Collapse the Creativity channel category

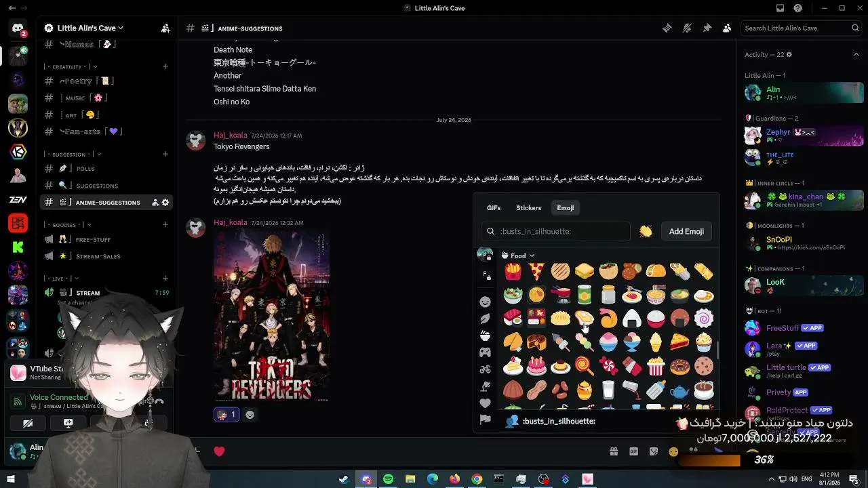(71, 66)
